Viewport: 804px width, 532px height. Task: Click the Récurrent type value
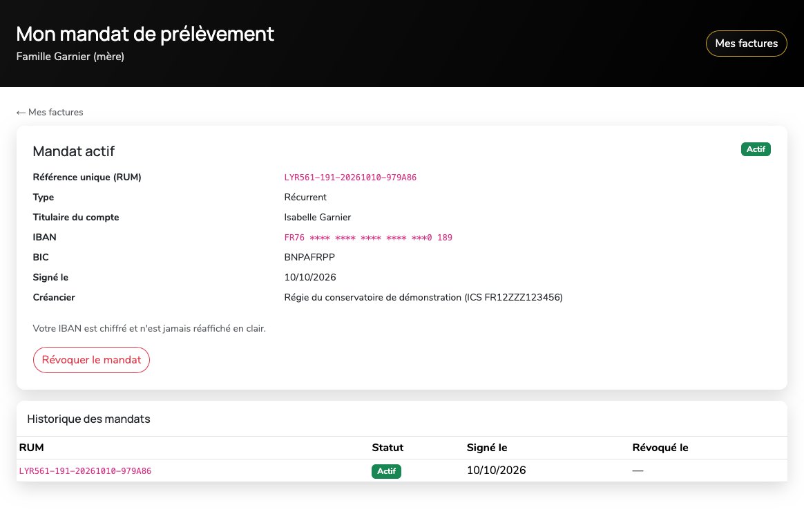point(305,198)
